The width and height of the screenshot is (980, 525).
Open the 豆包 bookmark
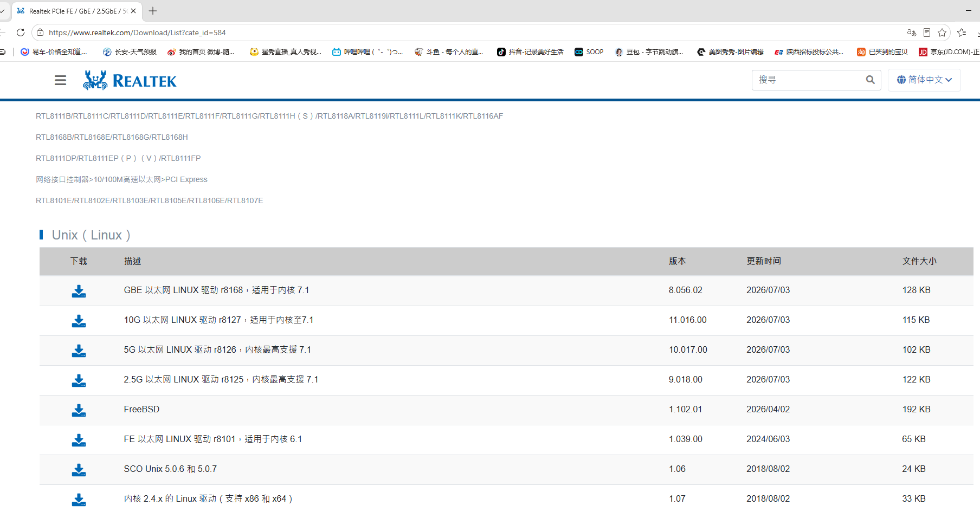[649, 52]
